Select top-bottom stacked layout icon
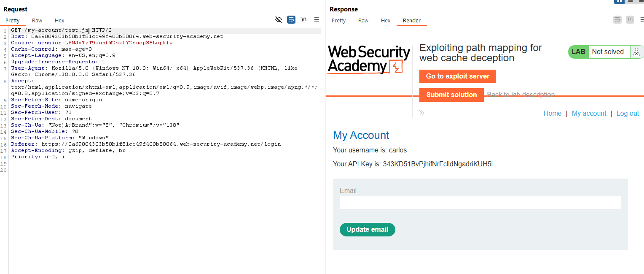Screen dimensions: 644x274 [x=631, y=1]
